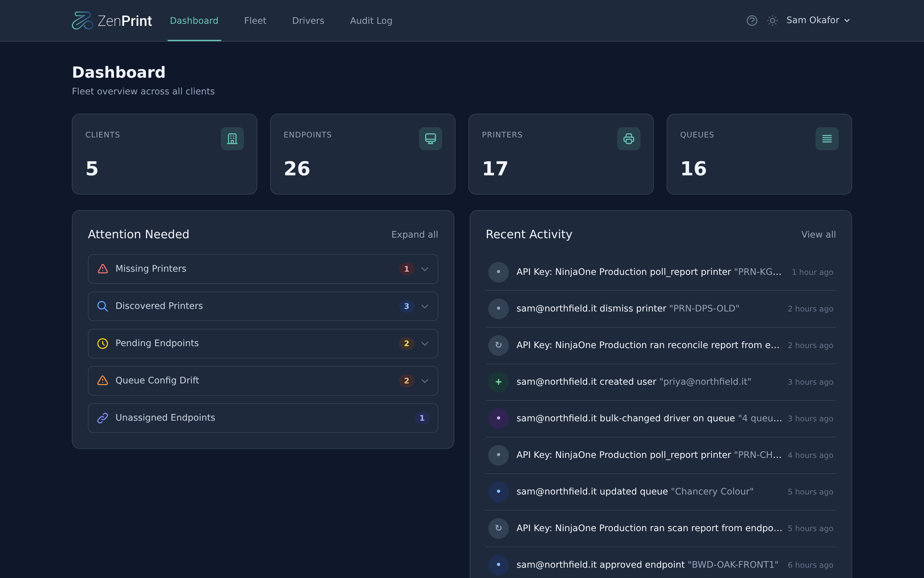Open the Discovered Printers row label
The height and width of the screenshot is (578, 924).
point(159,306)
